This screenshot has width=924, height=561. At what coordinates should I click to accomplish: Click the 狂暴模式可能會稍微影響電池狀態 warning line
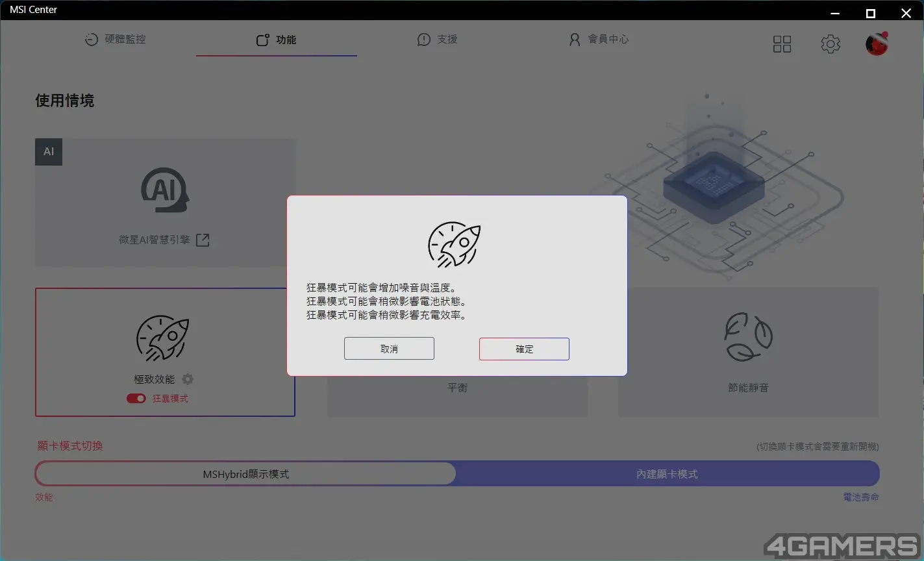click(x=386, y=301)
